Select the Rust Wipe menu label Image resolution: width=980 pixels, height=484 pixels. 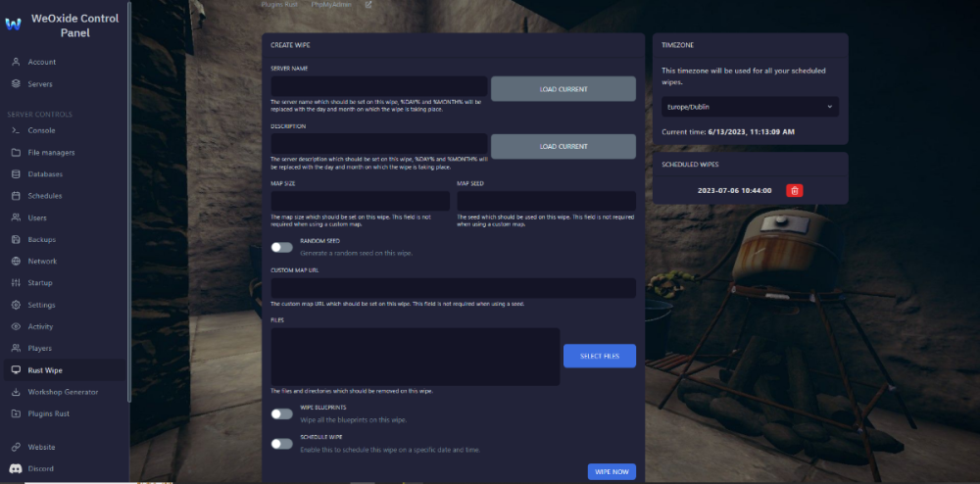coord(45,370)
